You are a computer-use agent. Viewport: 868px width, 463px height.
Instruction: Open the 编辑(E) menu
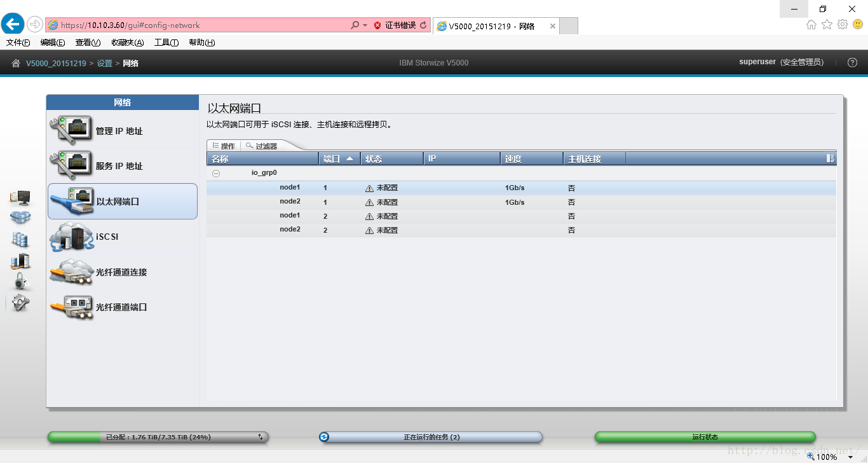coord(53,43)
